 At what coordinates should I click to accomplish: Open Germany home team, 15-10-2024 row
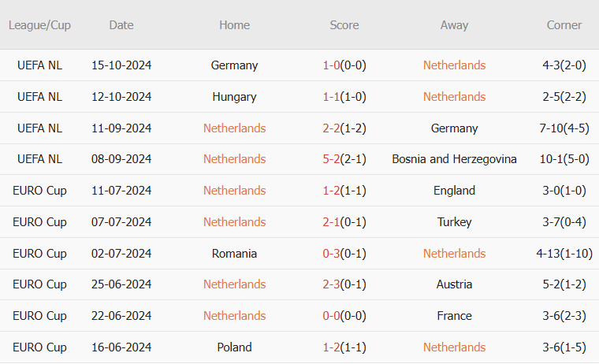(x=234, y=65)
